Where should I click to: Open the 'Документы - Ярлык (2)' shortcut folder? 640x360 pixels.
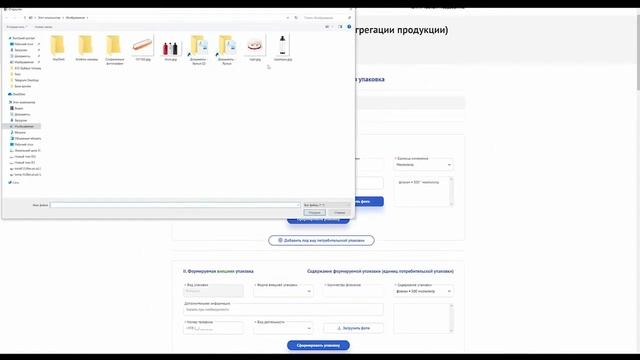point(199,50)
